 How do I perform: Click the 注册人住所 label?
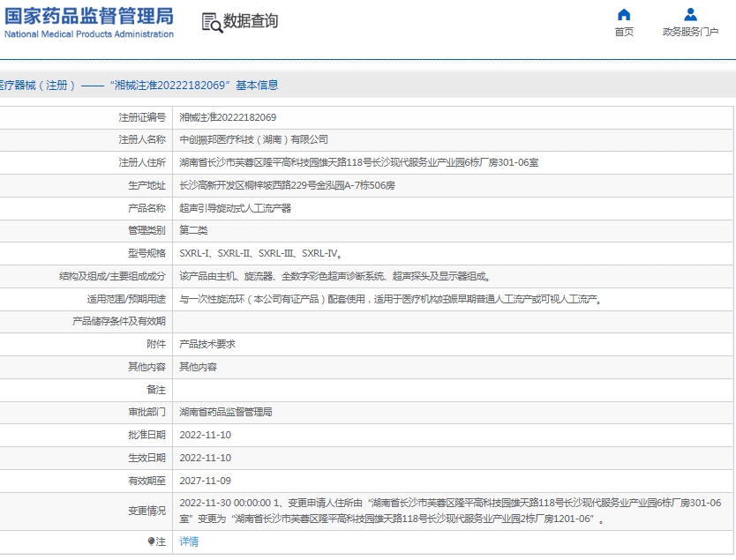(x=142, y=162)
